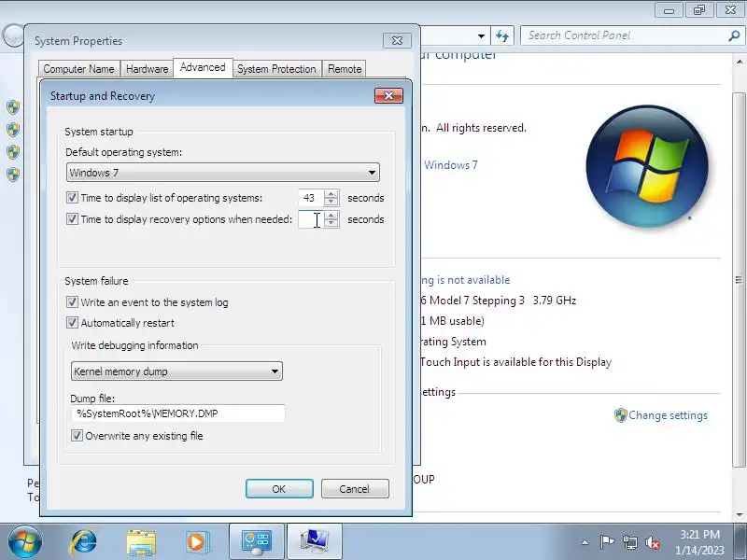Viewport: 747px width, 560px height.
Task: Open the Start menu orb
Action: 25,542
